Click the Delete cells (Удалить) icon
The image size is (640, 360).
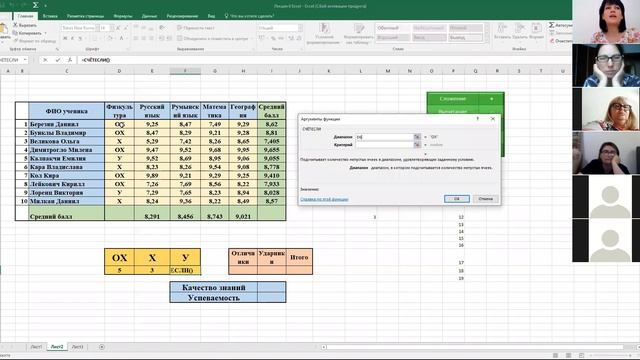[520, 28]
